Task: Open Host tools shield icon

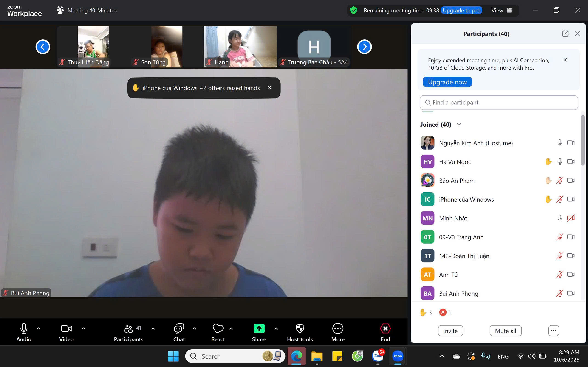Action: [300, 329]
